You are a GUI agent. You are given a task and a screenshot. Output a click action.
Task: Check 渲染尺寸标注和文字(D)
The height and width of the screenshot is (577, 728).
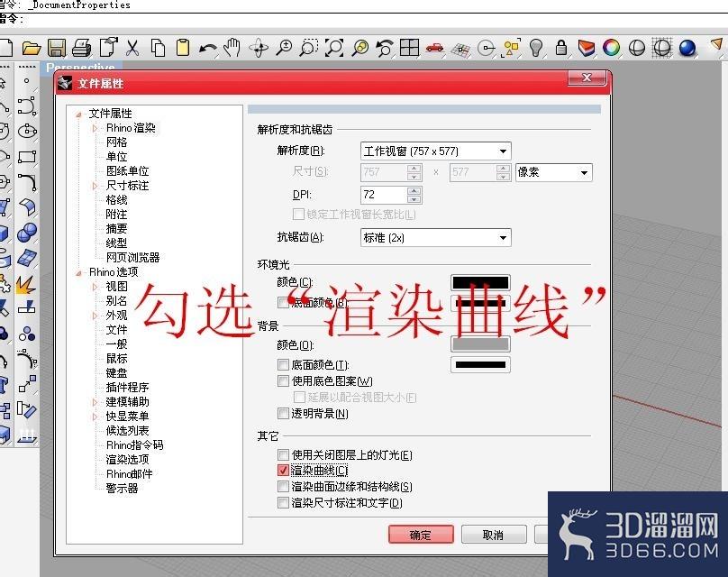click(283, 503)
